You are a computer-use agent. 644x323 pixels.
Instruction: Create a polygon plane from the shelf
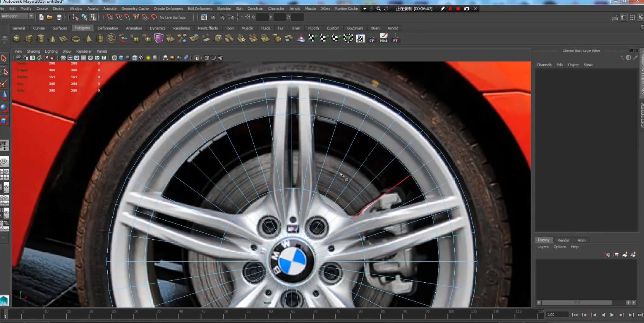click(64, 38)
